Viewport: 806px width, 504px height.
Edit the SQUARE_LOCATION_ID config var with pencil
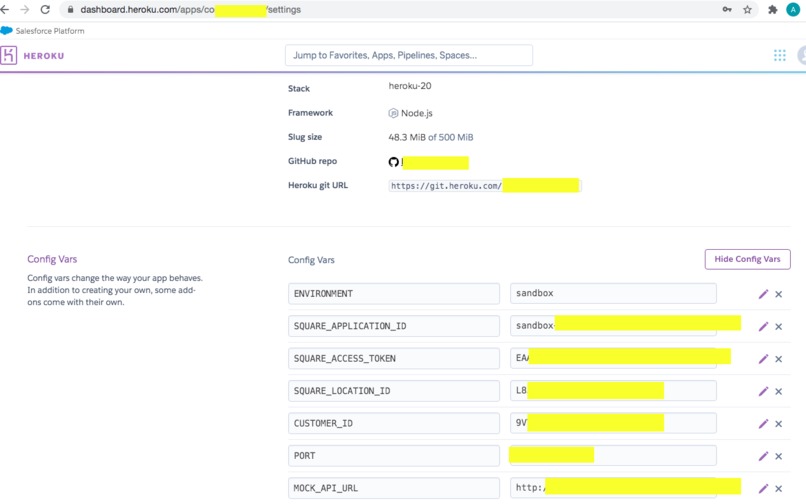[763, 391]
